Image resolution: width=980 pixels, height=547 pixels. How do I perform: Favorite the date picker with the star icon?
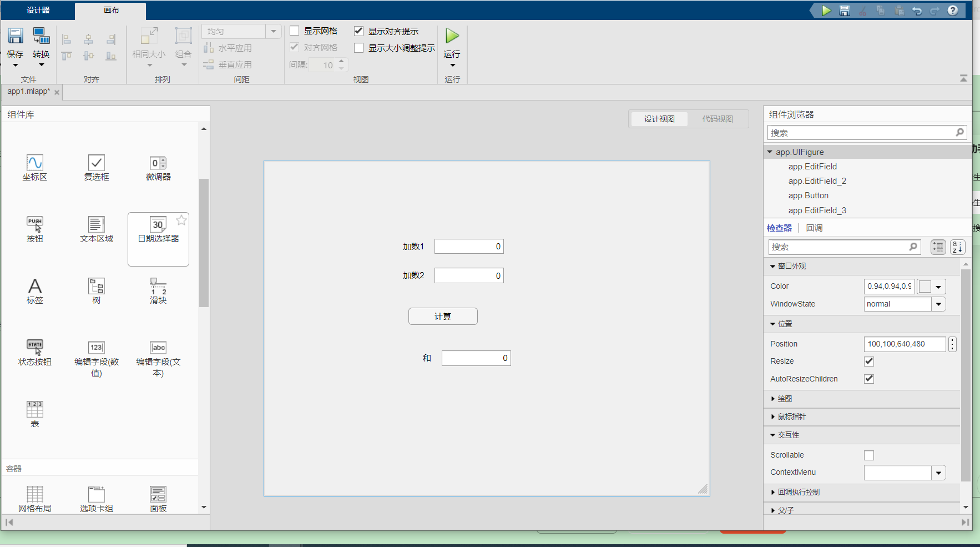(x=181, y=220)
